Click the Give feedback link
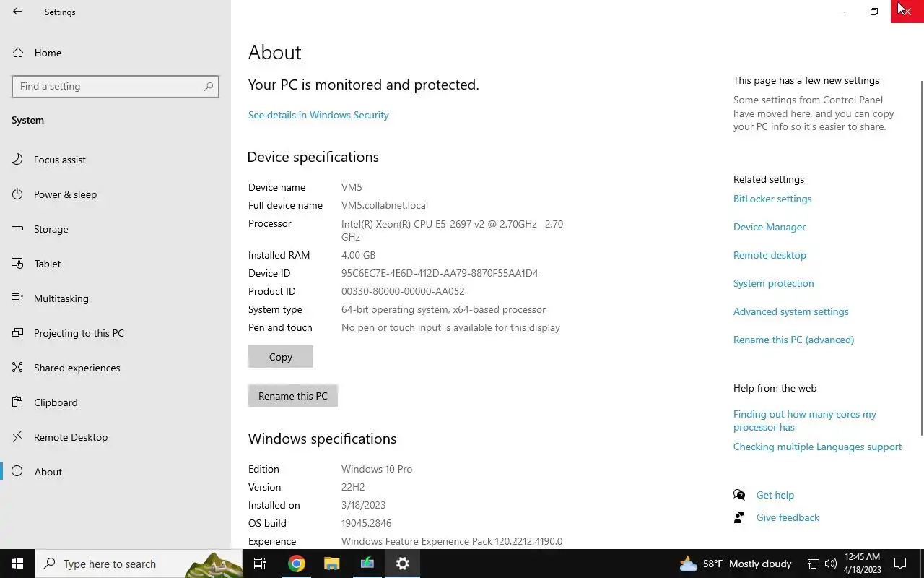Image resolution: width=924 pixels, height=578 pixels. pyautogui.click(x=788, y=517)
